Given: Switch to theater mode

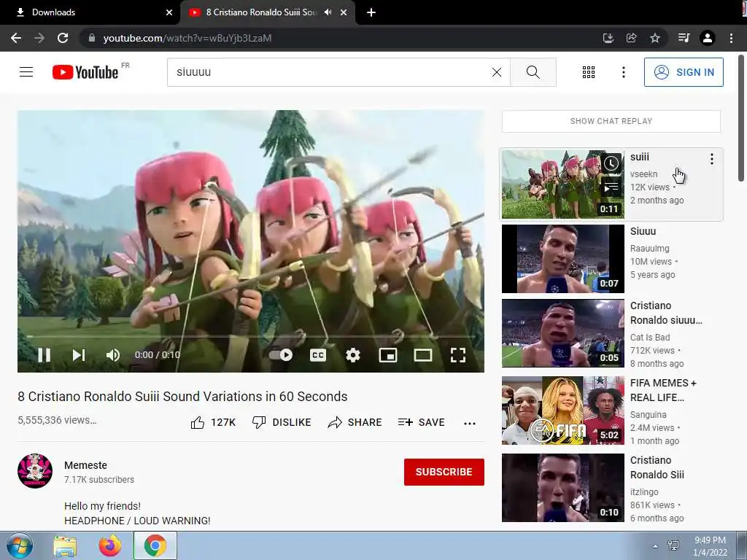Looking at the screenshot, I should tap(423, 355).
